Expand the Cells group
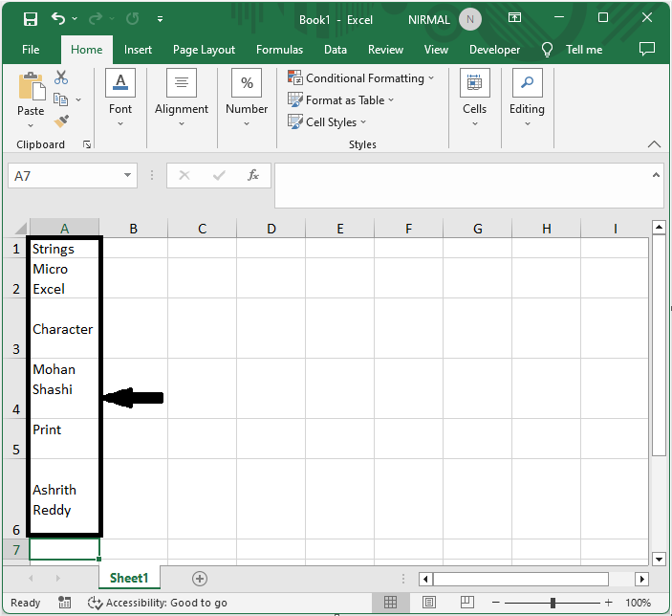The image size is (672, 616). (474, 98)
